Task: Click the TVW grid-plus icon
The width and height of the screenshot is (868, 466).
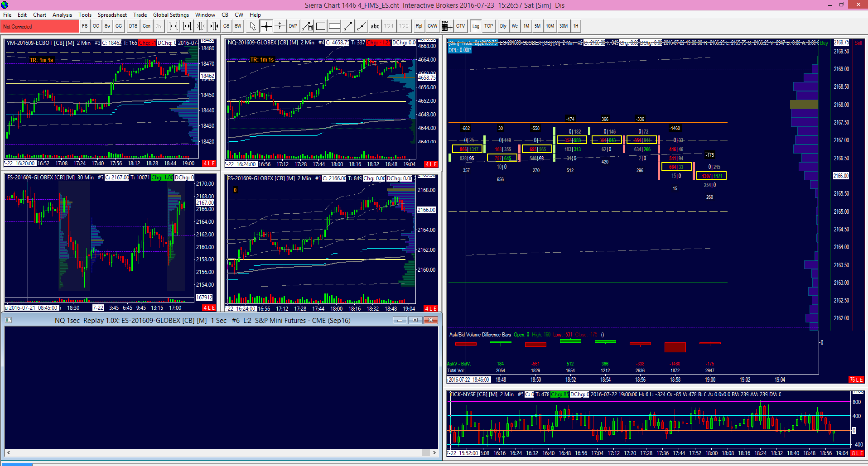Action: (446, 26)
